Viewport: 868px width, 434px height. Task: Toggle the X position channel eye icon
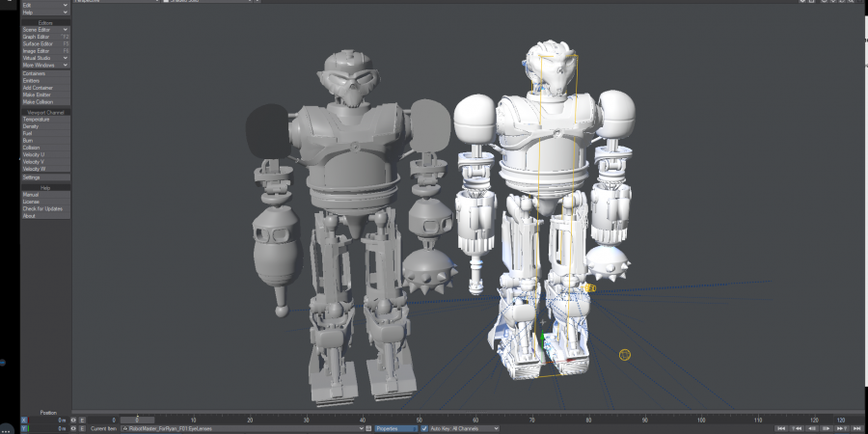[73, 420]
